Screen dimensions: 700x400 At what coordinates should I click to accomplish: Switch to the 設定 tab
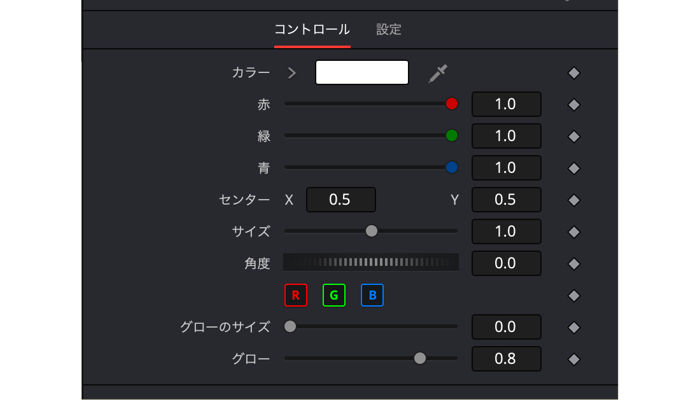[389, 29]
